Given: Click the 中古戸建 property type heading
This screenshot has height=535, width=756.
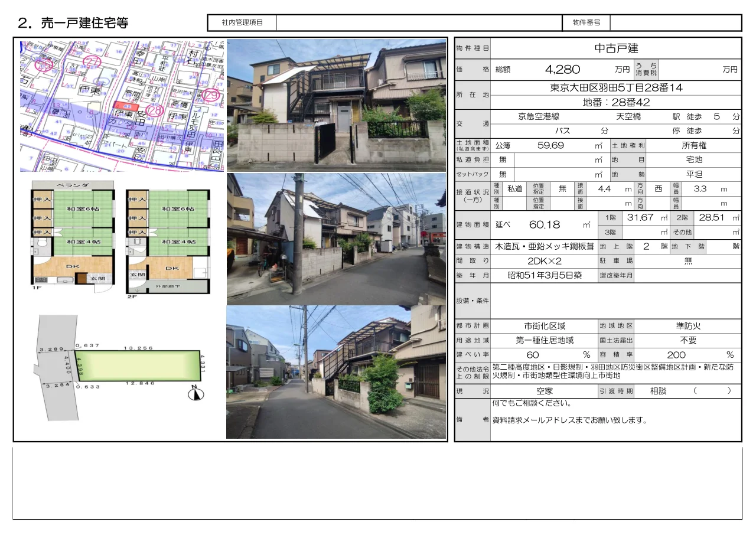Looking at the screenshot, I should point(616,48).
